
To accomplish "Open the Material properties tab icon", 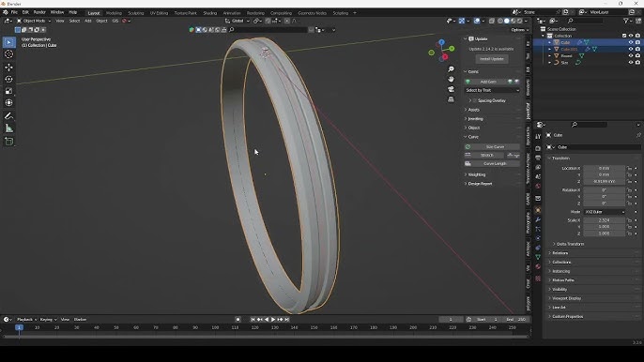I will coord(538,266).
